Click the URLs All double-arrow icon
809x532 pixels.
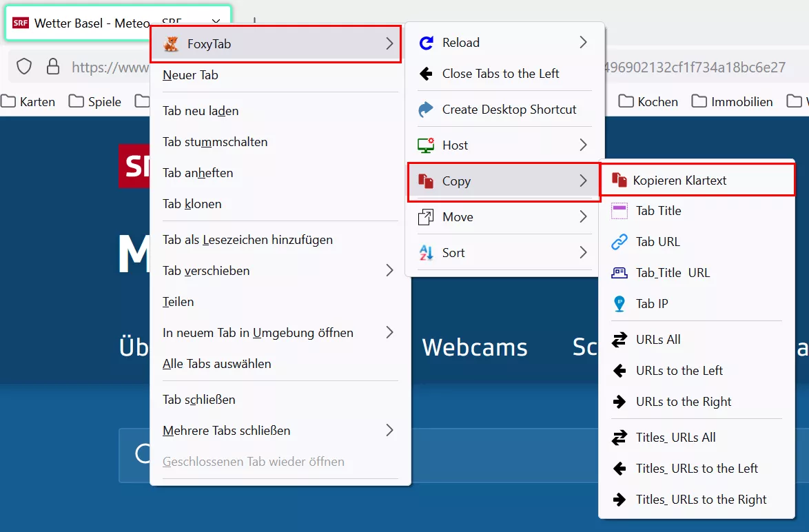pos(619,339)
